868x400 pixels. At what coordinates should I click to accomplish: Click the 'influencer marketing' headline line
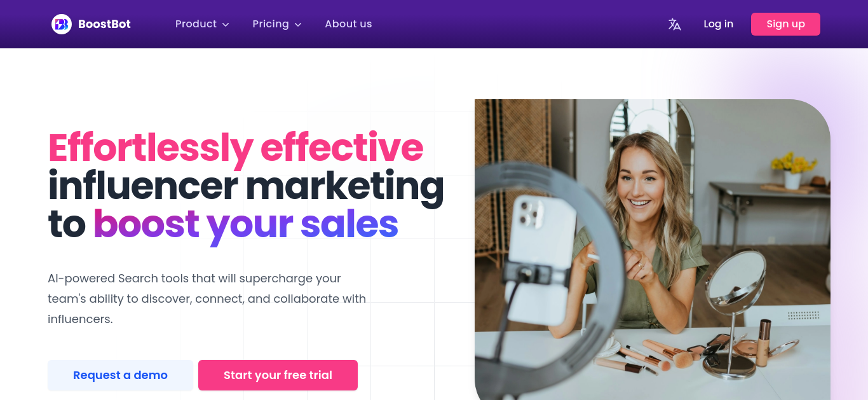point(246,186)
